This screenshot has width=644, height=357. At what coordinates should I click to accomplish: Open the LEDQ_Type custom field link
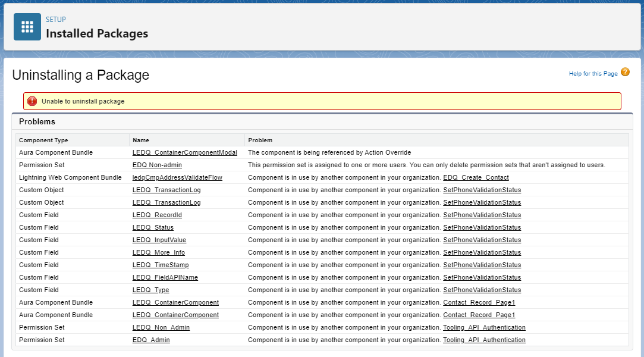pyautogui.click(x=150, y=290)
